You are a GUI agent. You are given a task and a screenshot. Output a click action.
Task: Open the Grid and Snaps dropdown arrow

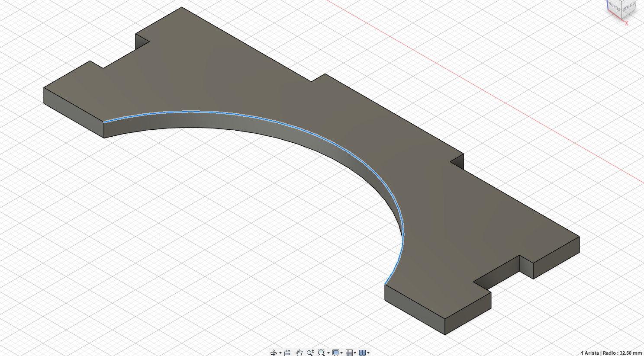coord(355,353)
